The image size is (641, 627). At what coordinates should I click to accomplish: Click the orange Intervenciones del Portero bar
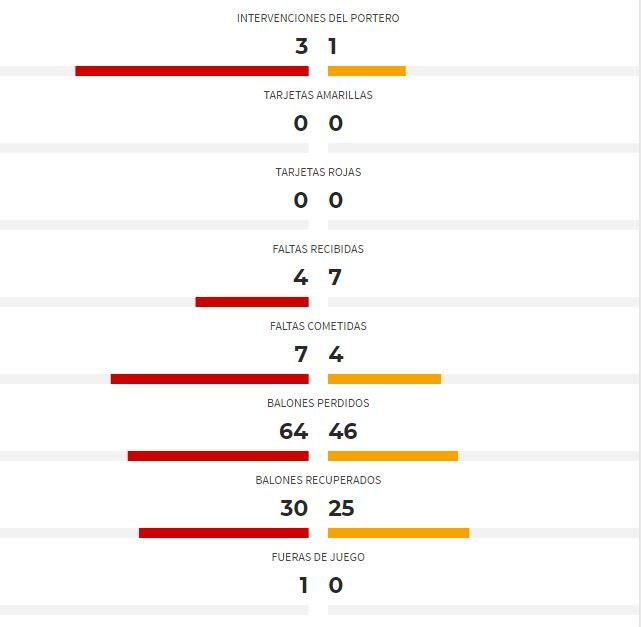[x=367, y=71]
